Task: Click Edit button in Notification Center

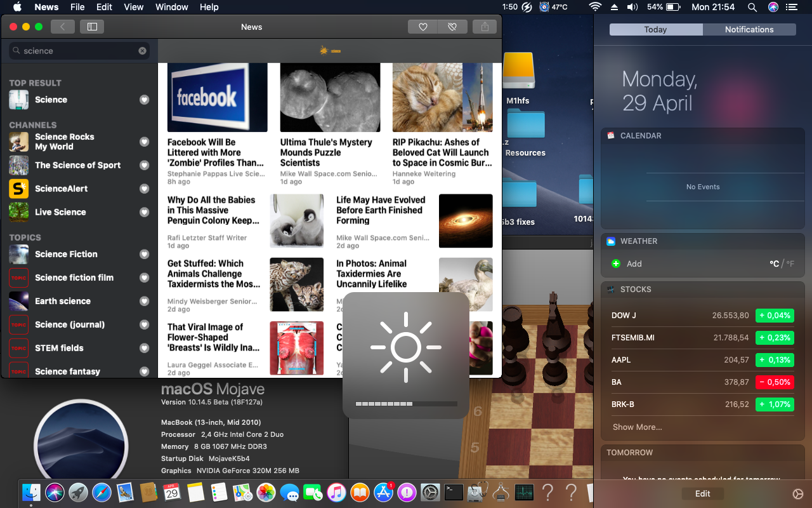Action: coord(702,493)
